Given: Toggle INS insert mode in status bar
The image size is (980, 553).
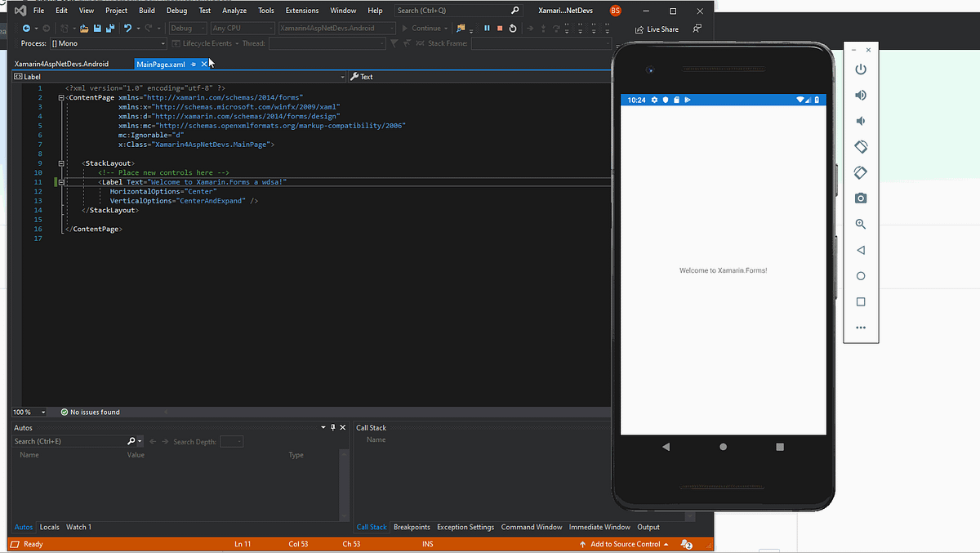Looking at the screenshot, I should (x=428, y=543).
